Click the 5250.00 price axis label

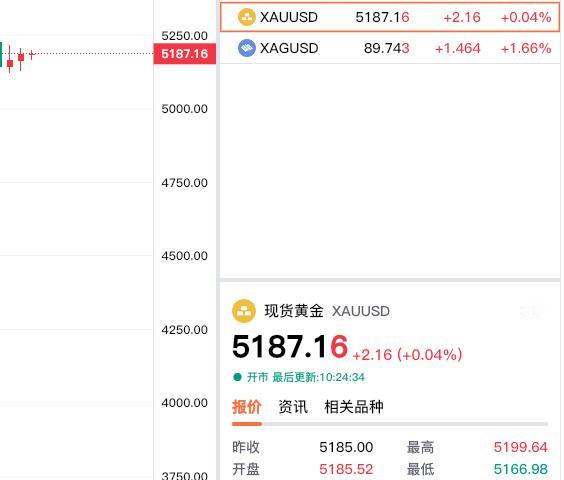click(185, 36)
